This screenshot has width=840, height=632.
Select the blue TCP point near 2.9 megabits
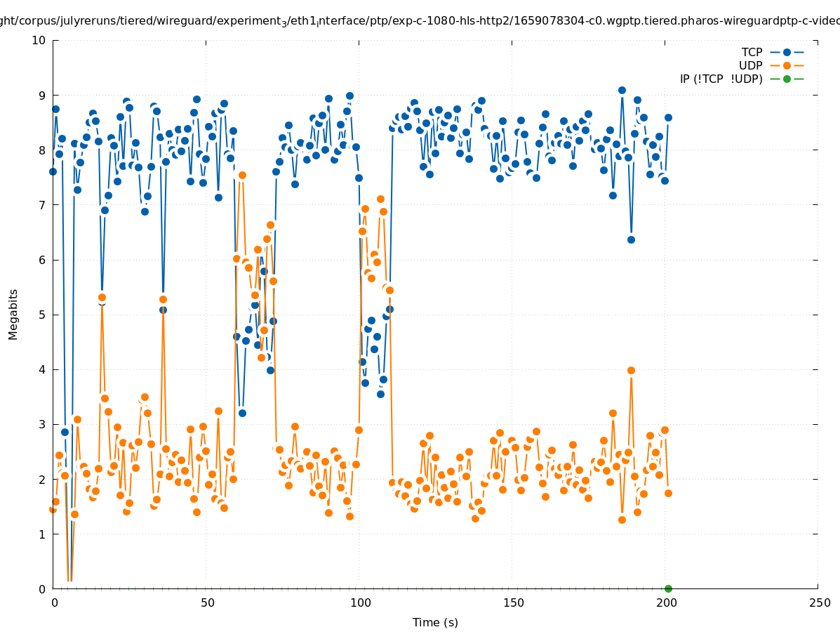pyautogui.click(x=65, y=432)
